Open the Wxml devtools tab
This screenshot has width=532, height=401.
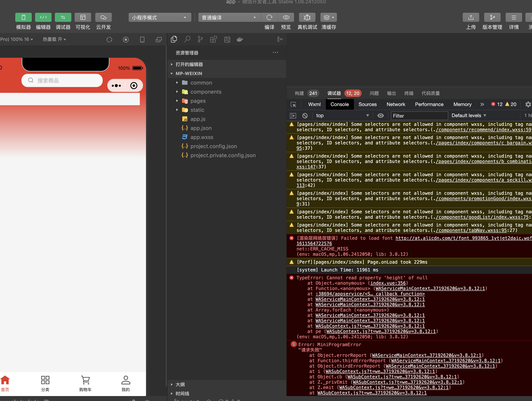(314, 104)
